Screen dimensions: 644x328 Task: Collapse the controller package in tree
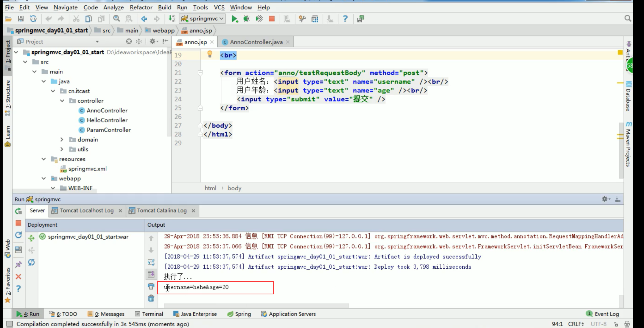click(x=62, y=101)
